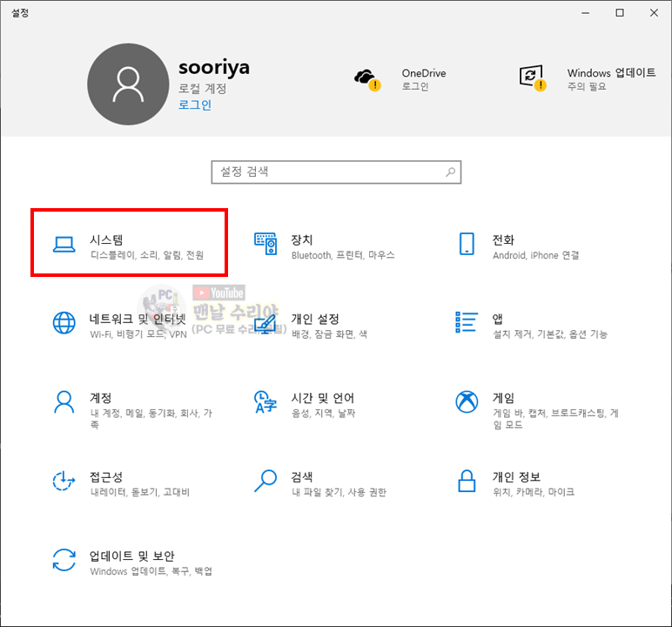Click the text Wi-Fi, 비행기 모드, VPN
The height and width of the screenshot is (627, 672).
(x=138, y=334)
